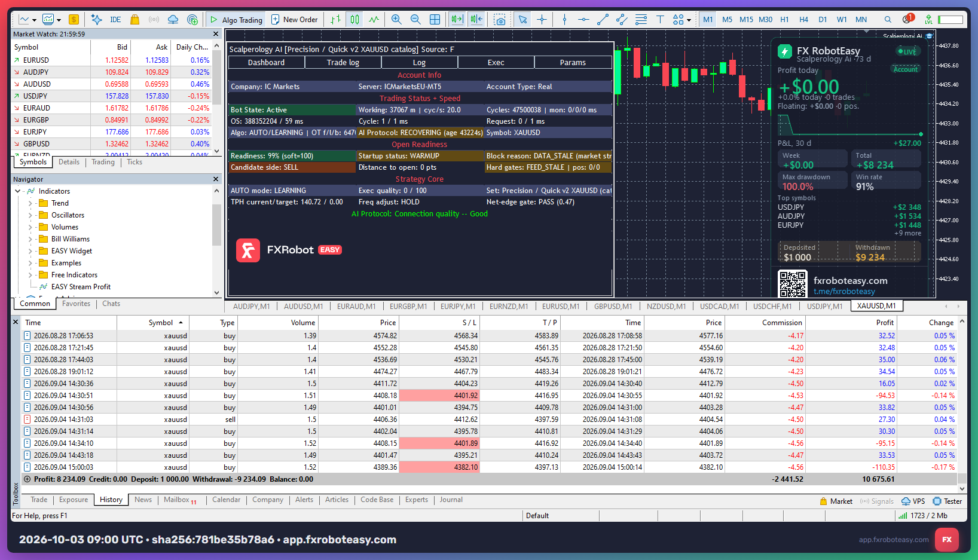The width and height of the screenshot is (978, 560).
Task: Select the crosshair cursor tool
Action: click(542, 20)
